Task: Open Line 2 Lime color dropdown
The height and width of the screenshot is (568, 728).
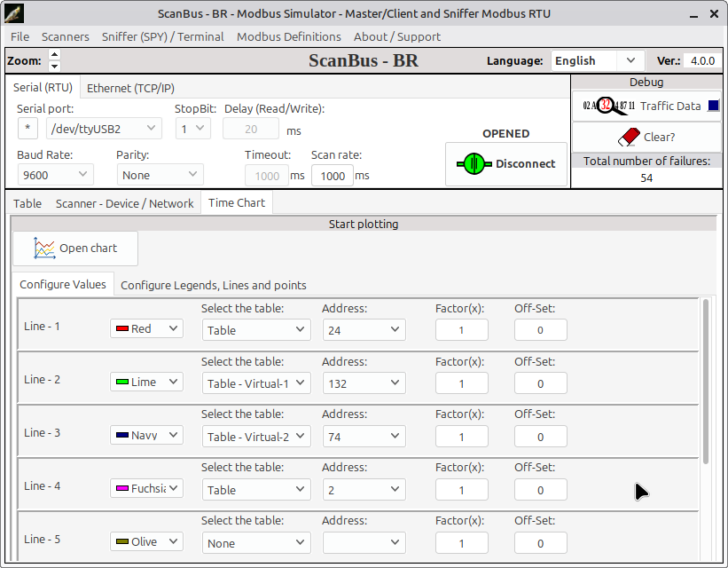Action: 146,383
